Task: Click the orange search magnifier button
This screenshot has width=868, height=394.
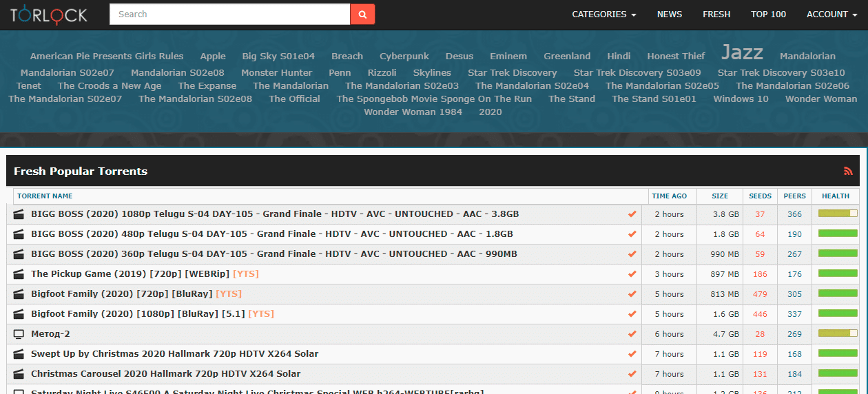Action: [x=362, y=14]
